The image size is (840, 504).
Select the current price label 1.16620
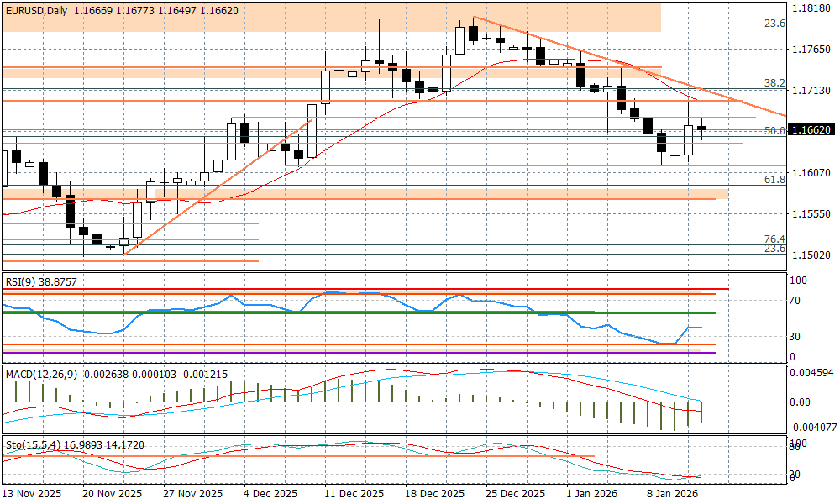[x=811, y=131]
